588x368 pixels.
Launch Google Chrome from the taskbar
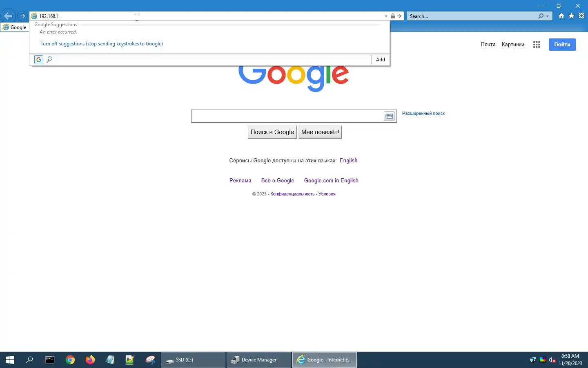coord(70,360)
